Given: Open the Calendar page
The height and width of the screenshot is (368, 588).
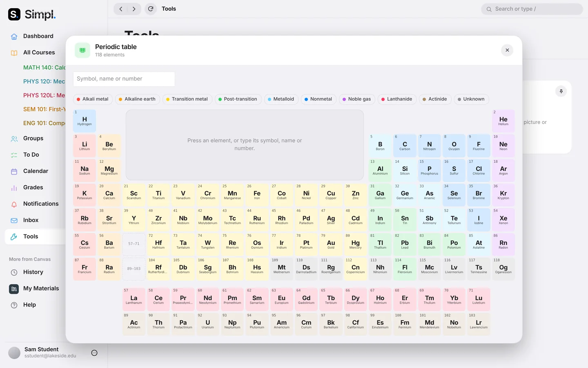Looking at the screenshot, I should coord(36,171).
